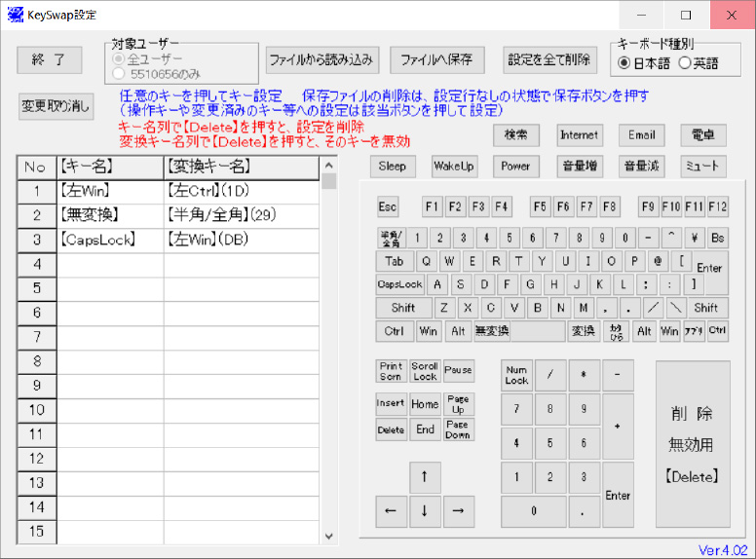Select 英語 keyboard type
This screenshot has height=559, width=756.
pos(684,63)
